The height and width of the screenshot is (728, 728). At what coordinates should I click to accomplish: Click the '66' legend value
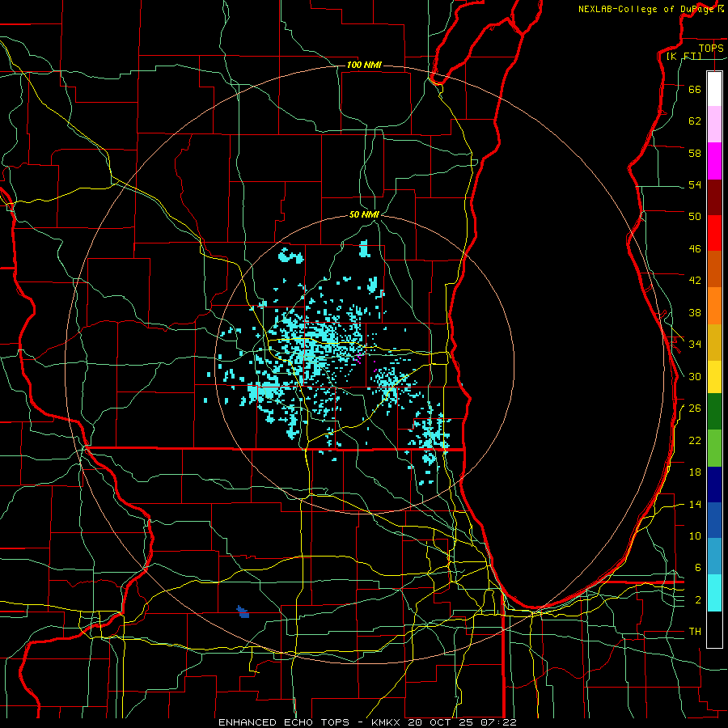pos(695,89)
